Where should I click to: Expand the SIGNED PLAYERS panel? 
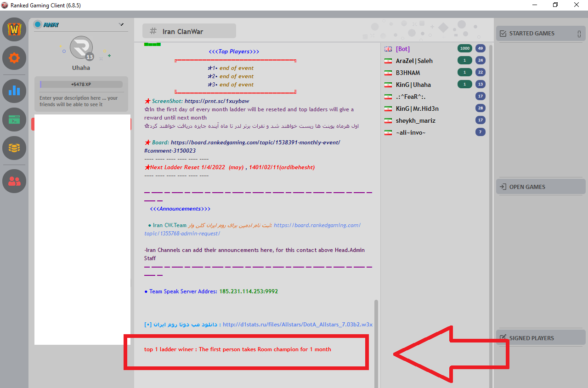point(541,338)
